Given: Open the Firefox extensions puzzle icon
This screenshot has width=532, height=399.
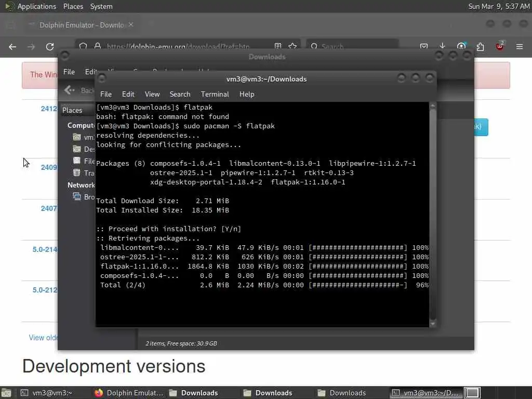Looking at the screenshot, I should click(480, 46).
